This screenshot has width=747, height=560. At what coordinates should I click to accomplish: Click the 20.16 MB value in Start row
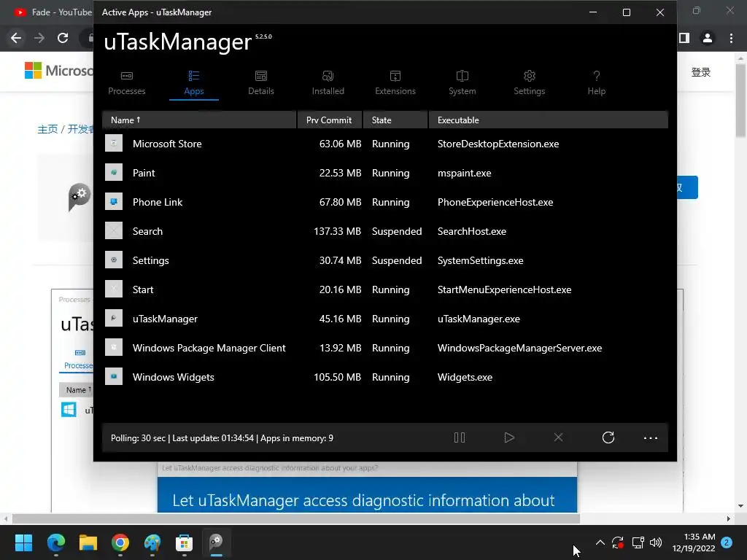point(340,289)
